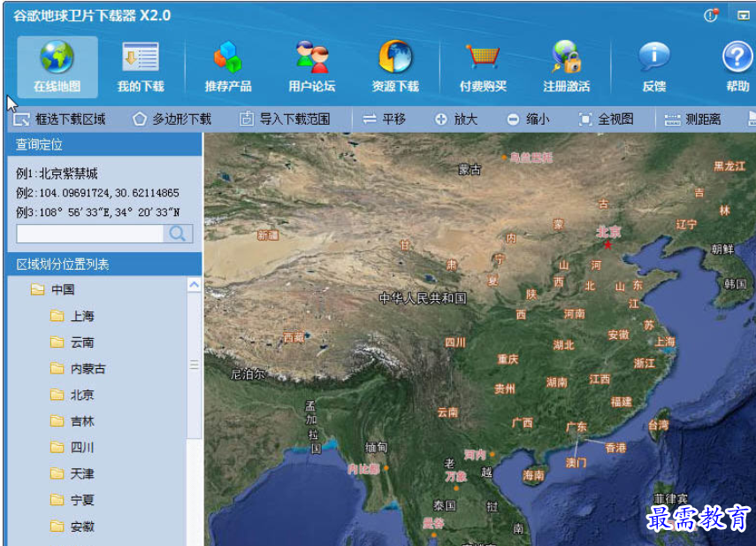This screenshot has width=756, height=546.
Task: Click the 海南 label on the map
Action: pos(533,475)
